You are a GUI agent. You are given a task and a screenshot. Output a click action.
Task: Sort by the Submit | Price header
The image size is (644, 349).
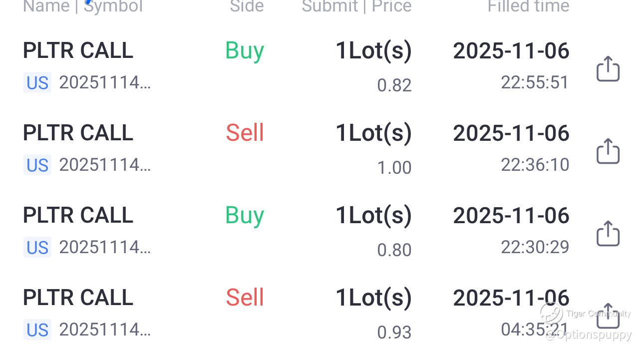[x=356, y=6]
